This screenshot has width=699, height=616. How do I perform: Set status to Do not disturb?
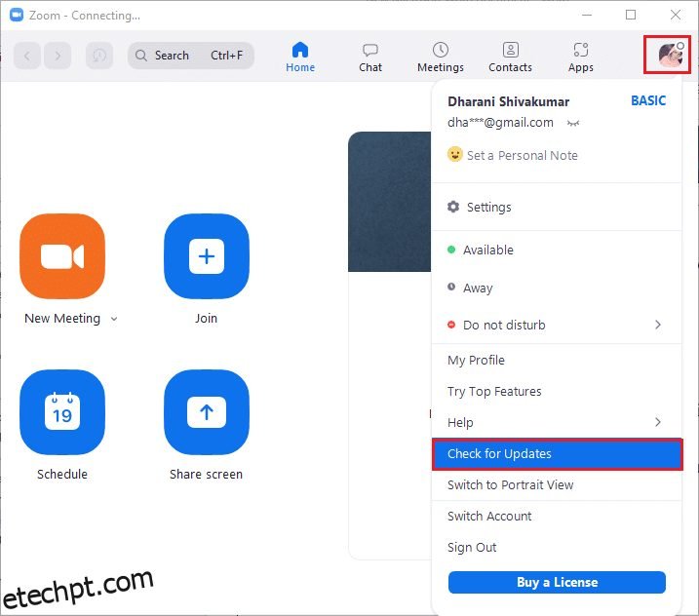[557, 325]
